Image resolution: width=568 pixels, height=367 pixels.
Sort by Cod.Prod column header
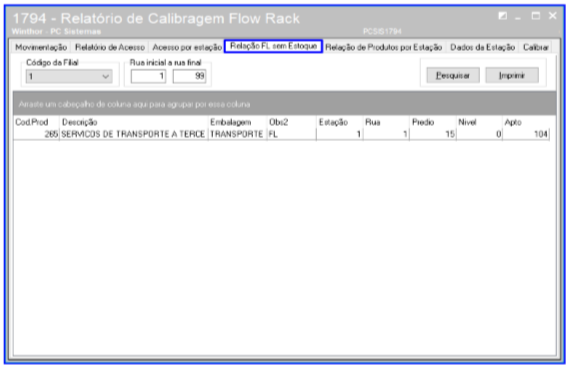(36, 122)
